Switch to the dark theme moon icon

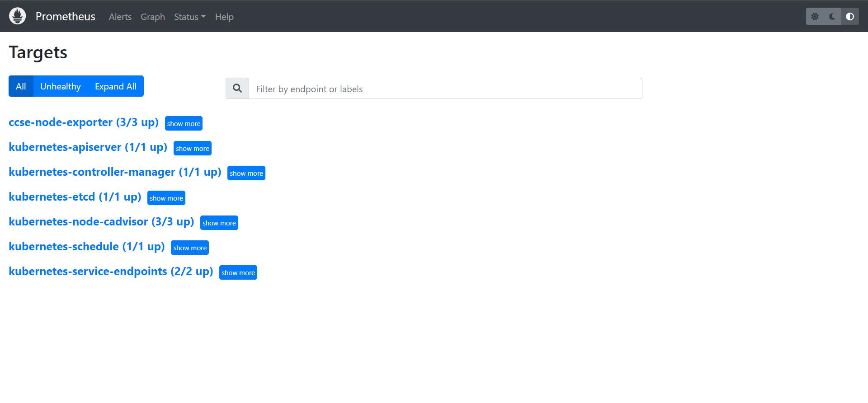tap(832, 17)
